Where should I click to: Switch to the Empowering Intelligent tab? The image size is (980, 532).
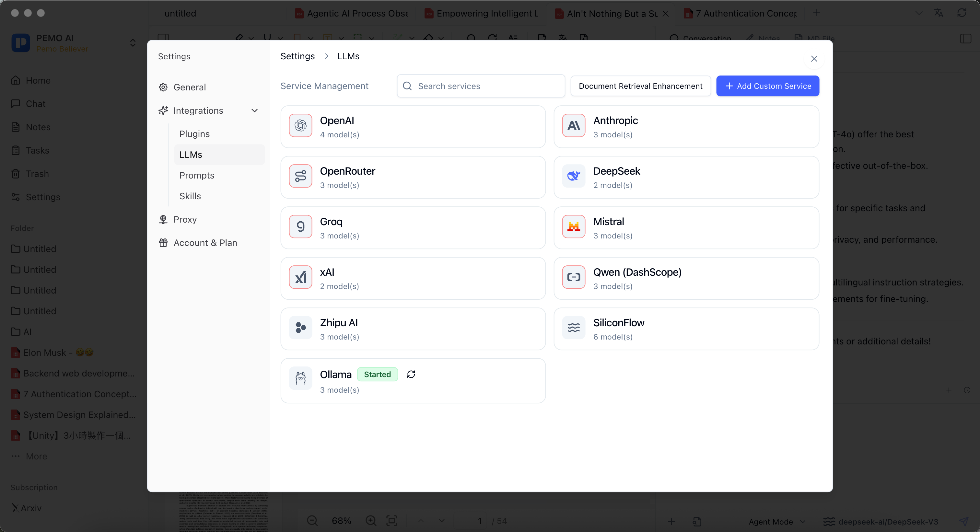[482, 13]
